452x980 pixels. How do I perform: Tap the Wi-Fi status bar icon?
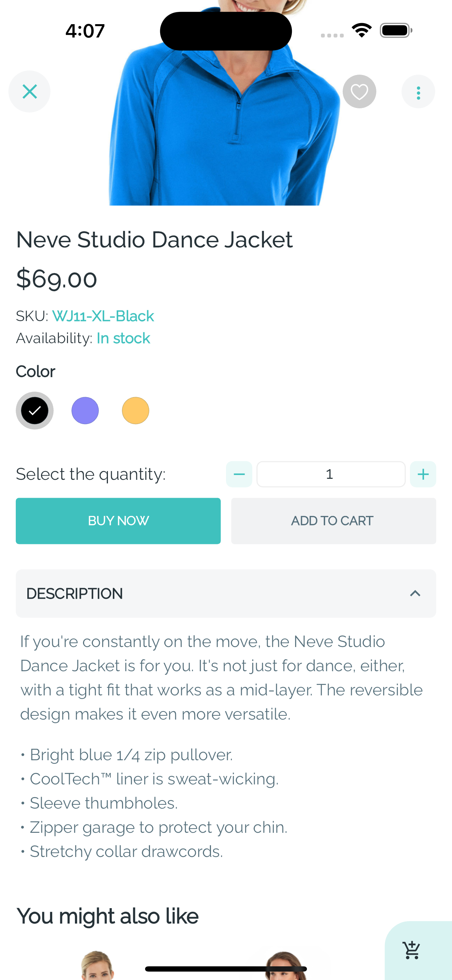(x=362, y=30)
